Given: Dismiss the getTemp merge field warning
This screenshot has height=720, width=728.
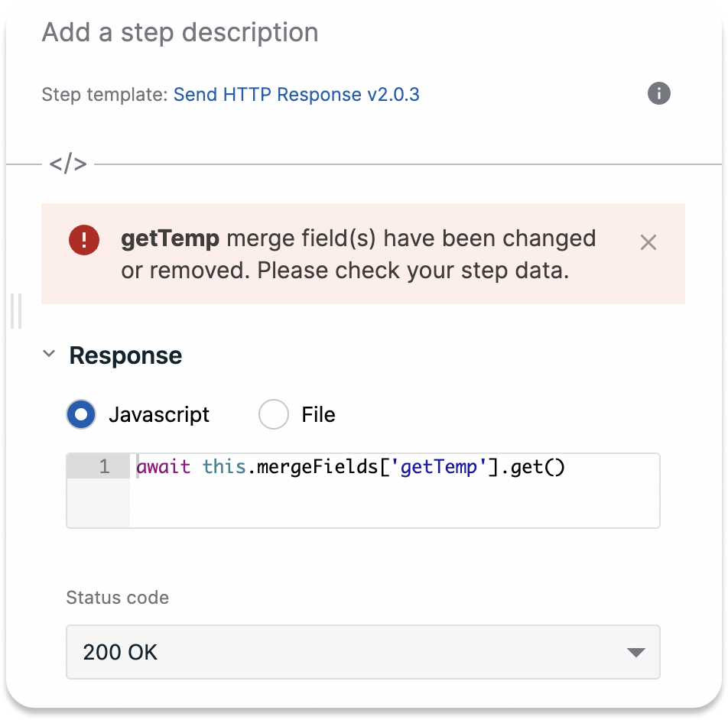Looking at the screenshot, I should [648, 242].
